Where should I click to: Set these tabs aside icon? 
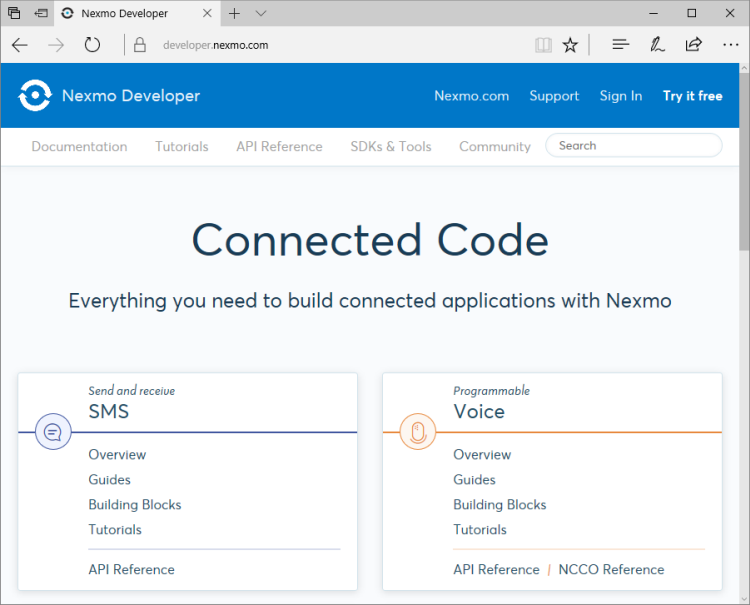[41, 13]
